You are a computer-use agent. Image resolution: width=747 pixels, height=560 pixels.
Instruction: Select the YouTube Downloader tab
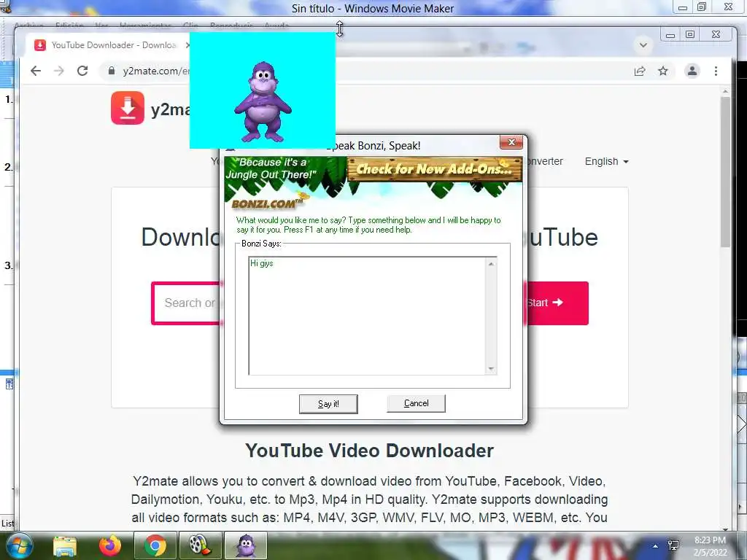click(x=113, y=44)
